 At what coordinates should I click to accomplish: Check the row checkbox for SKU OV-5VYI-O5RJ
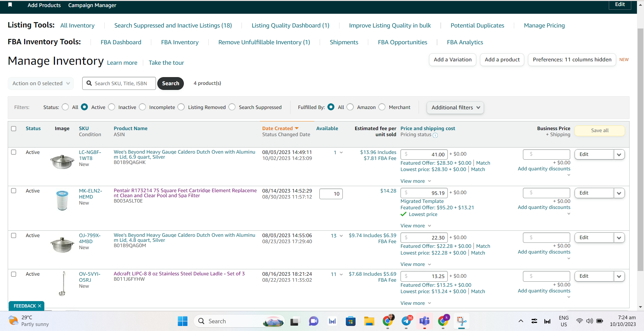tap(14, 274)
